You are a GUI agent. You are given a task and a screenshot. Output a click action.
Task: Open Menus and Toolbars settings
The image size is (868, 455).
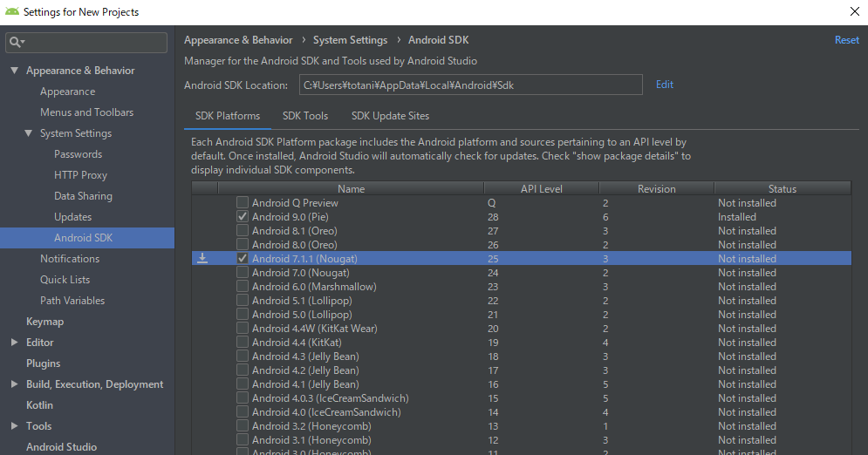coord(87,112)
